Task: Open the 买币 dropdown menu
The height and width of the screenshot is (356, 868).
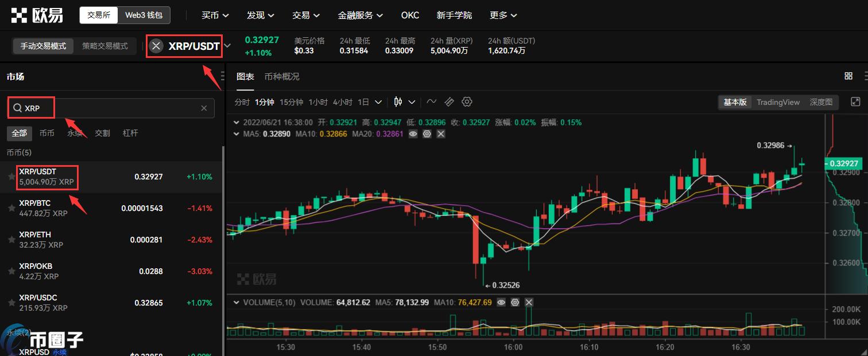Action: (x=215, y=15)
